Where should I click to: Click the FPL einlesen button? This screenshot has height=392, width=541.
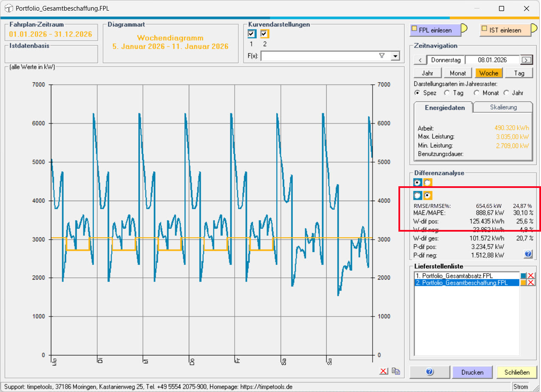[435, 30]
